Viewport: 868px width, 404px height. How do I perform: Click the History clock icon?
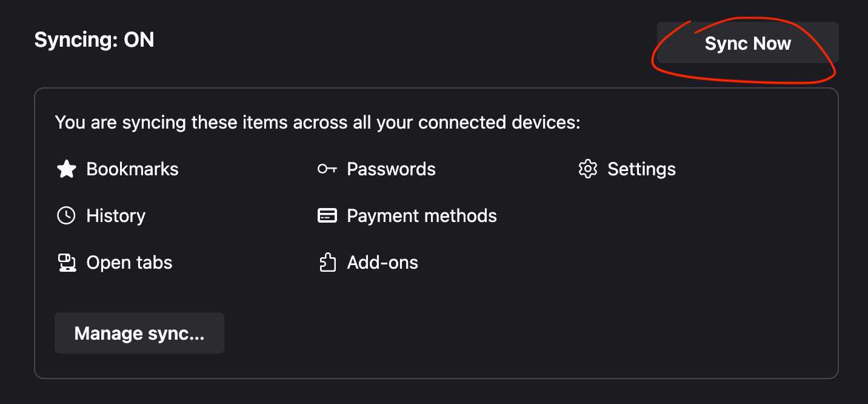(x=66, y=216)
